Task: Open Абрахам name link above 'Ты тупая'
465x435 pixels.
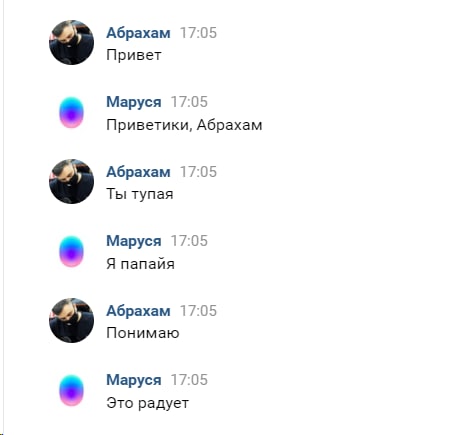Action: [x=138, y=172]
